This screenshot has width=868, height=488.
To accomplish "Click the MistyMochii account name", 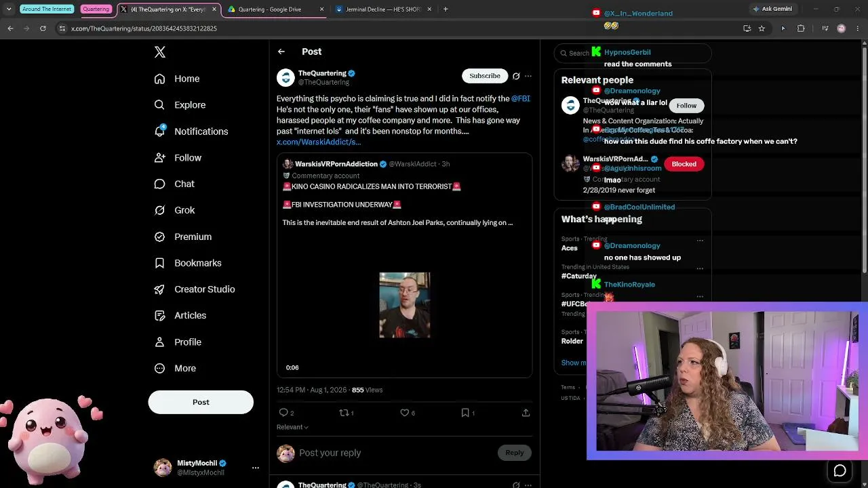I will click(197, 464).
